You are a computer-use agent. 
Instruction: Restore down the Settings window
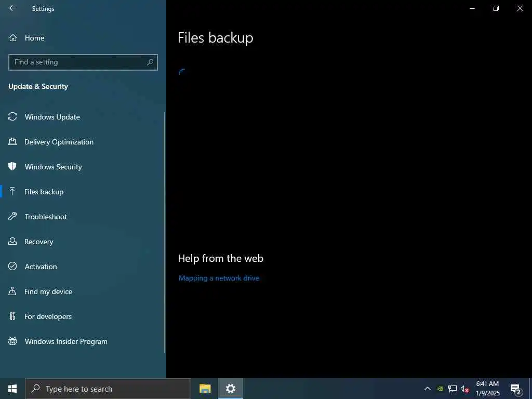coord(496,8)
